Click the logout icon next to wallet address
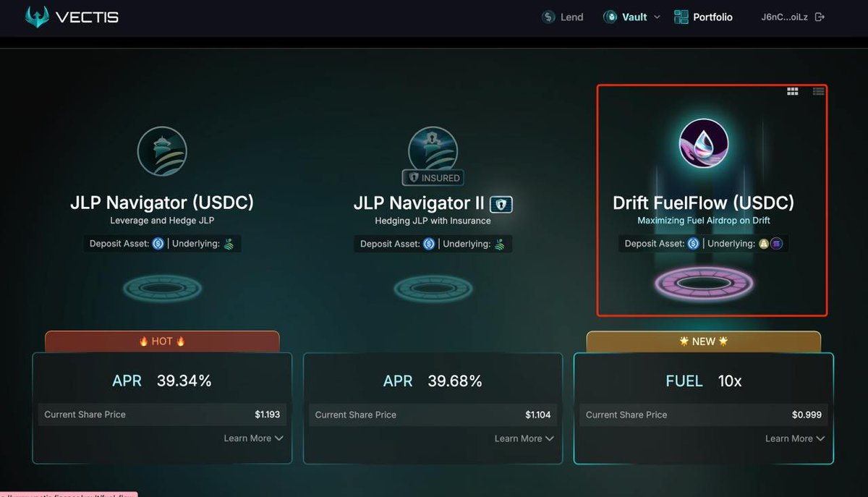The width and height of the screenshot is (868, 497). 818,17
